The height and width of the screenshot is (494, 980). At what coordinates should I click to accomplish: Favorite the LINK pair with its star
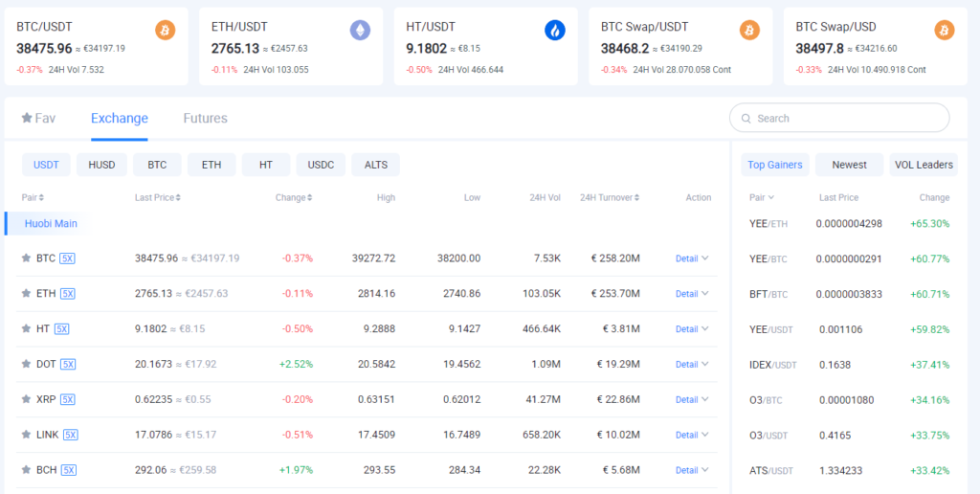(26, 434)
